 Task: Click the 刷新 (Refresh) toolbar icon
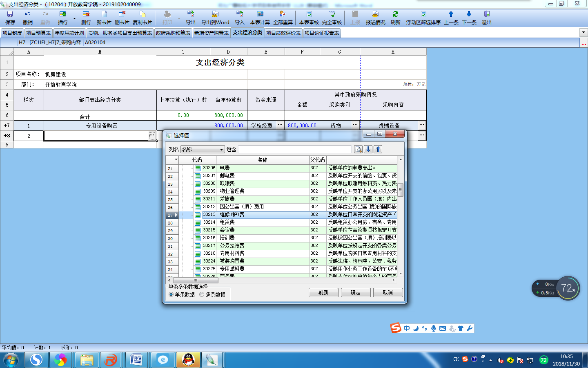click(395, 18)
